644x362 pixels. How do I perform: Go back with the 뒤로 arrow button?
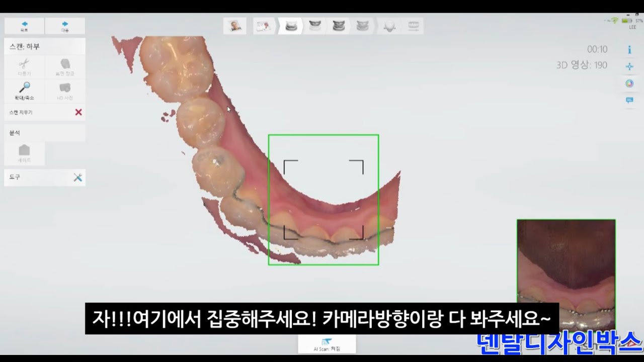point(24,26)
